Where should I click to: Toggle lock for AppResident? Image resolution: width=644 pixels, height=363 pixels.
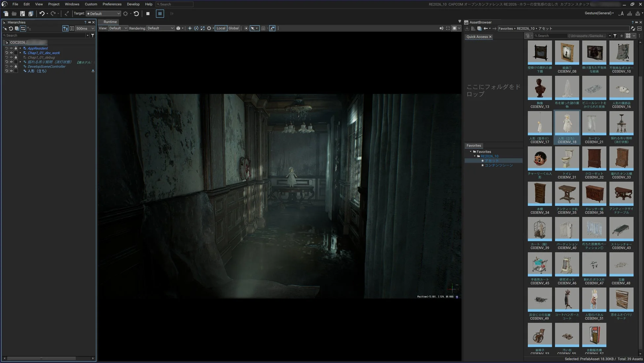point(16,48)
